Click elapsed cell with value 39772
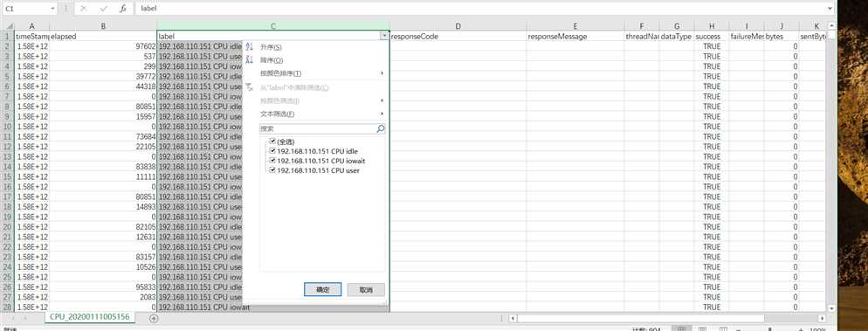The image size is (868, 331). [103, 76]
